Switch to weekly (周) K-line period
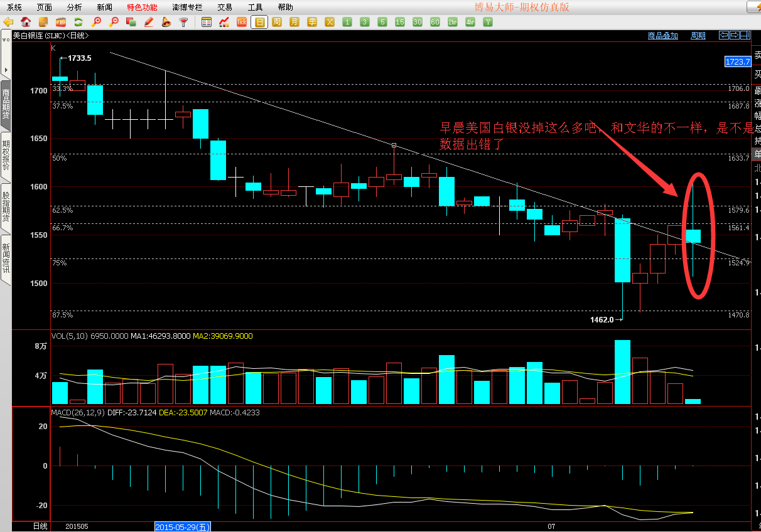This screenshot has width=761, height=532. [x=277, y=22]
